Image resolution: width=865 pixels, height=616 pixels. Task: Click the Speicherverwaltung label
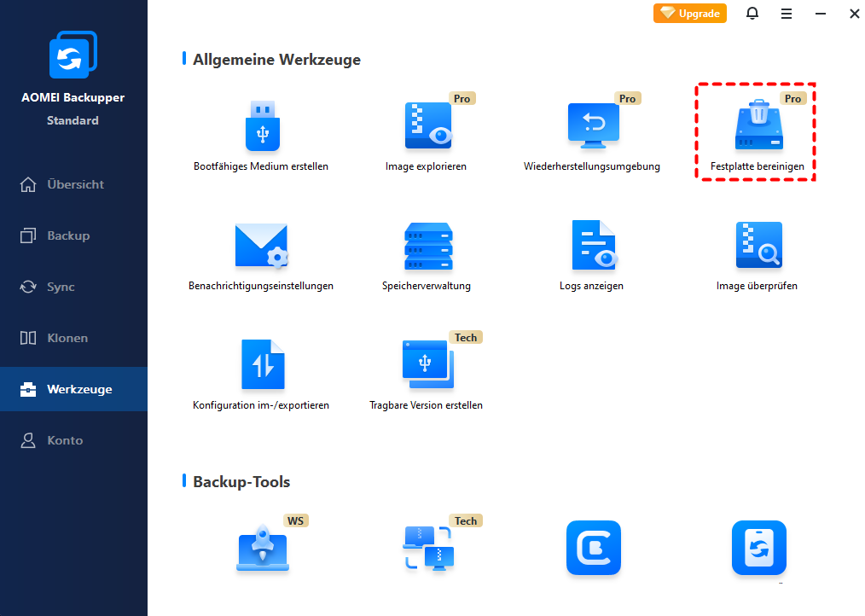point(427,286)
